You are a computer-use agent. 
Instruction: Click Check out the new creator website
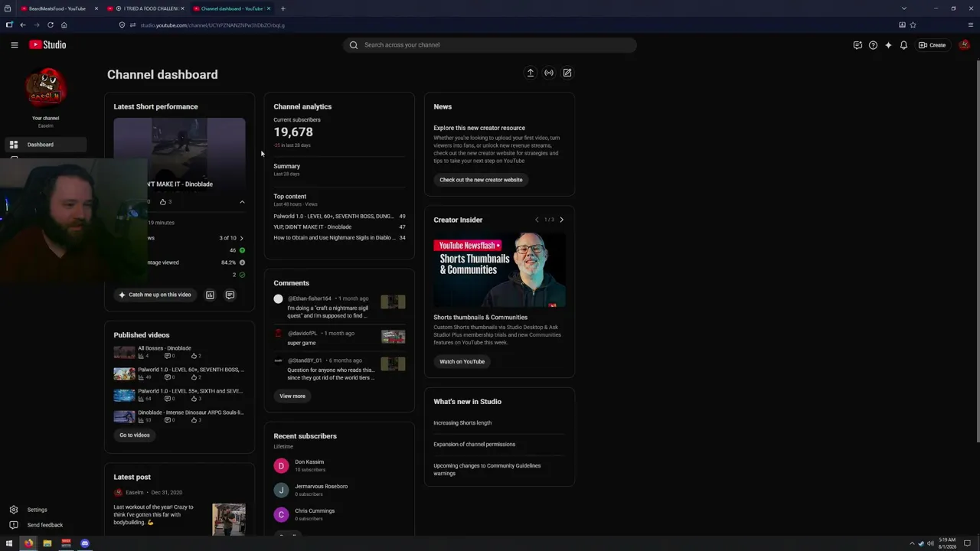(x=481, y=180)
